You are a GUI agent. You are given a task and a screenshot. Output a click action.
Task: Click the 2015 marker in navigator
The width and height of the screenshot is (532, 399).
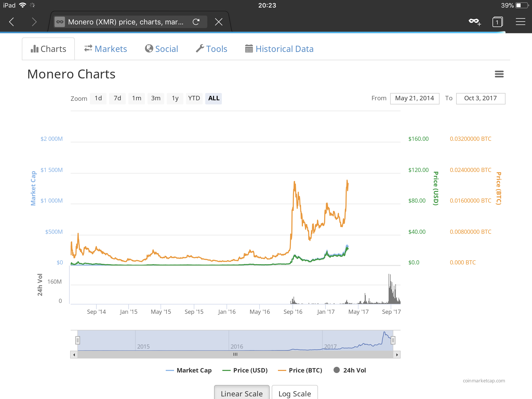click(x=143, y=347)
